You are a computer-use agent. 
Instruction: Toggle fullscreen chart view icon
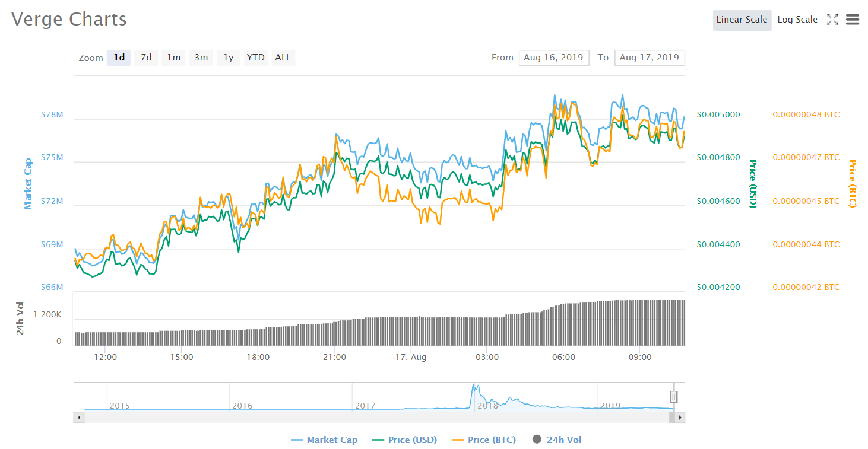pyautogui.click(x=832, y=20)
